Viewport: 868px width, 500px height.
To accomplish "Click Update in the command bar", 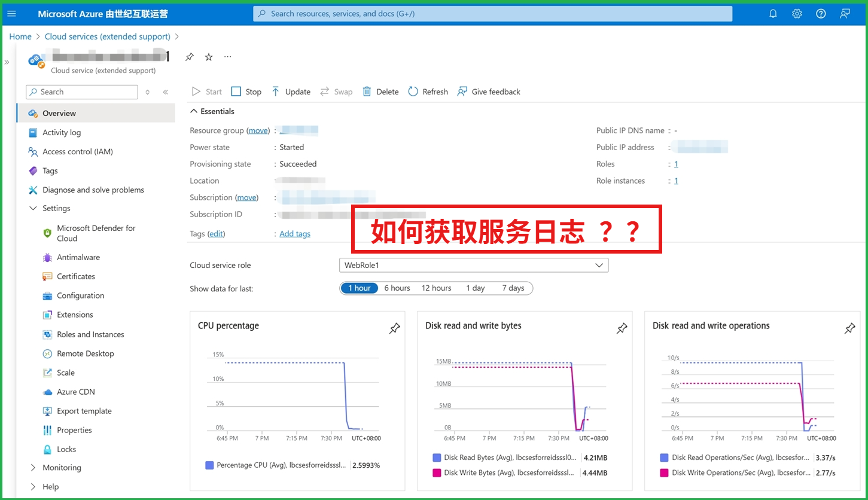I will pyautogui.click(x=291, y=92).
